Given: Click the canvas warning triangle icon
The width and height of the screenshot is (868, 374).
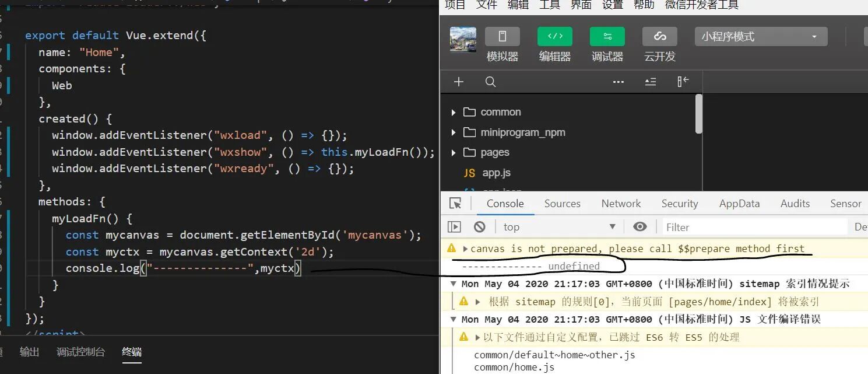Looking at the screenshot, I should coord(451,249).
